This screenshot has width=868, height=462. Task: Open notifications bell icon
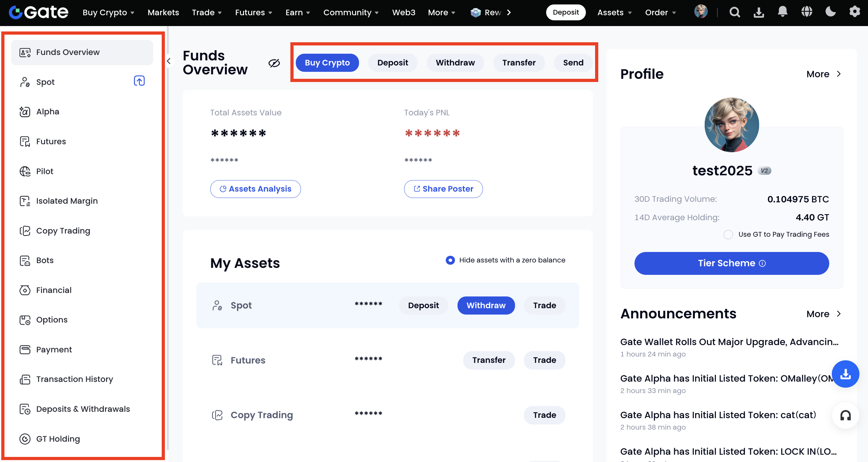point(783,12)
